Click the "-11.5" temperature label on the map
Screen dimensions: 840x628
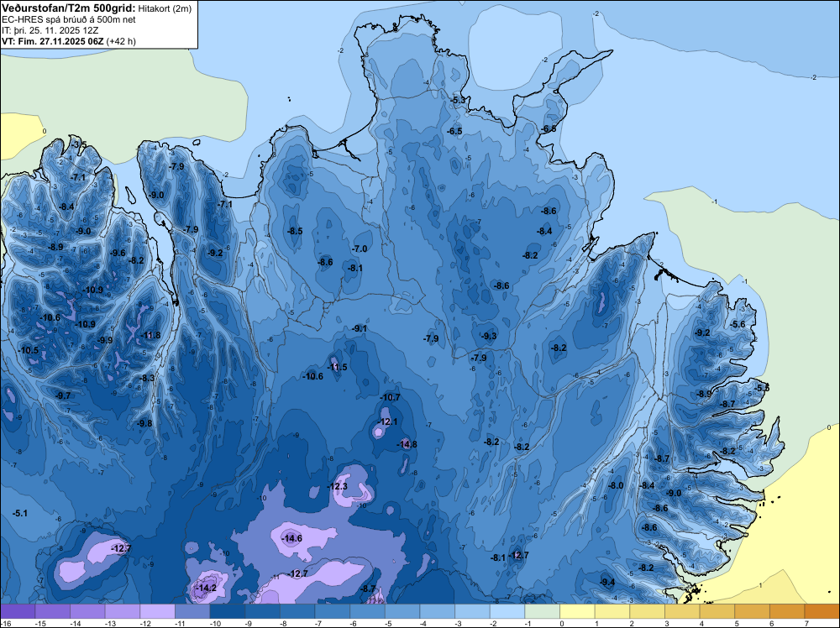(x=338, y=367)
